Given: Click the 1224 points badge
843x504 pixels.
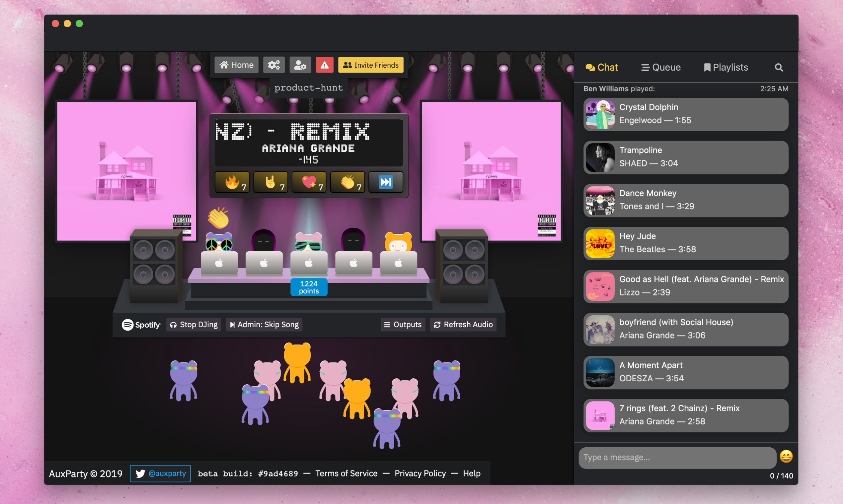Looking at the screenshot, I should pos(309,287).
